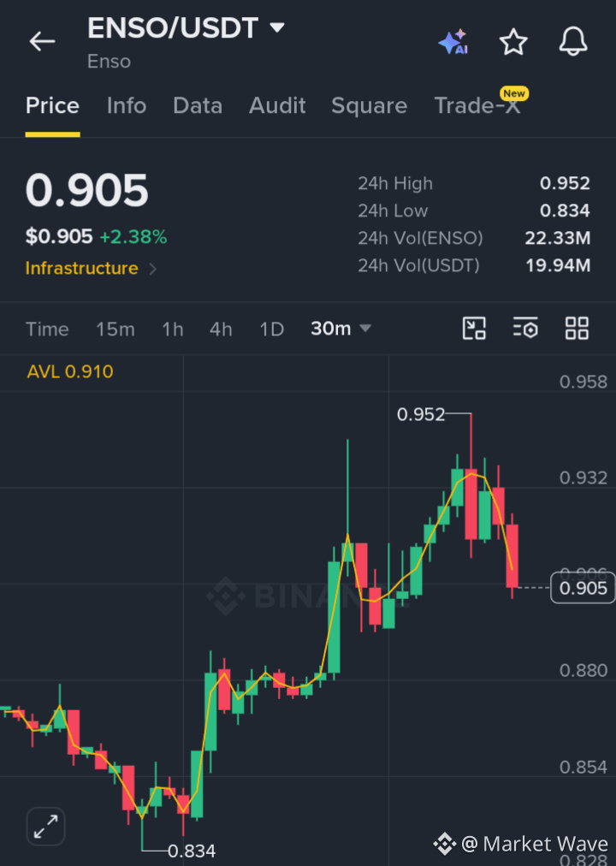Open the Trade-X tab
Image resolution: width=616 pixels, height=866 pixels.
pos(477,105)
